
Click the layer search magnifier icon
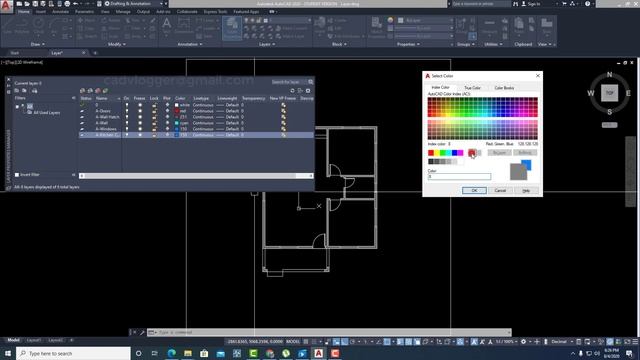click(311, 82)
